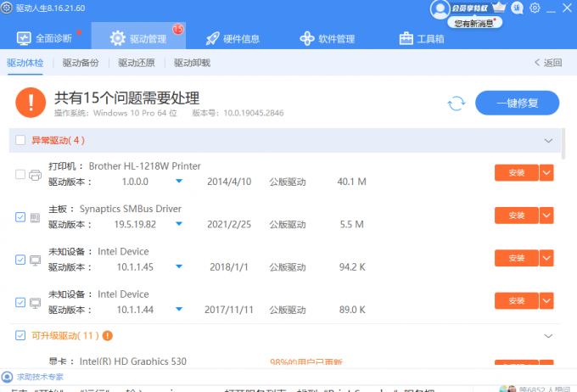Click the VIP crown icon
The height and width of the screenshot is (392, 577).
[x=499, y=8]
